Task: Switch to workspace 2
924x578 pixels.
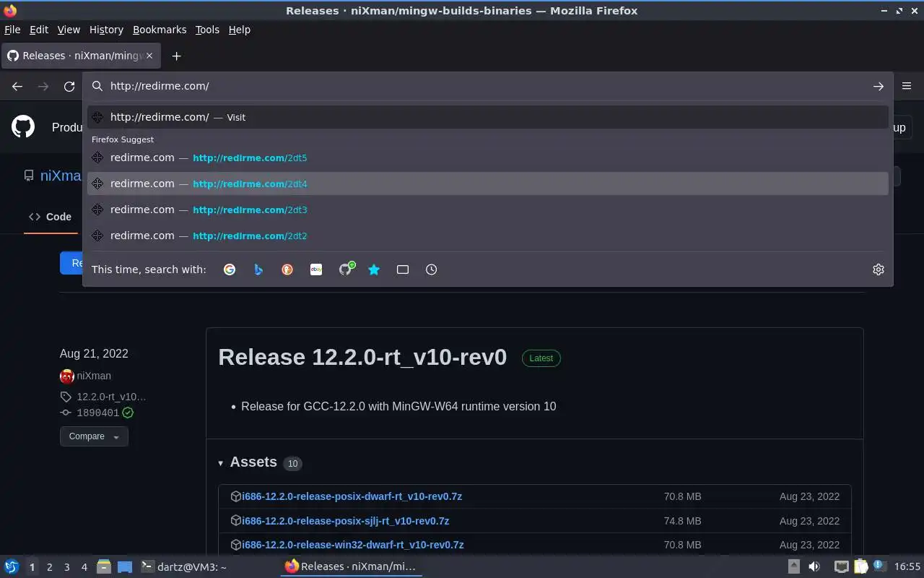Action: point(49,567)
